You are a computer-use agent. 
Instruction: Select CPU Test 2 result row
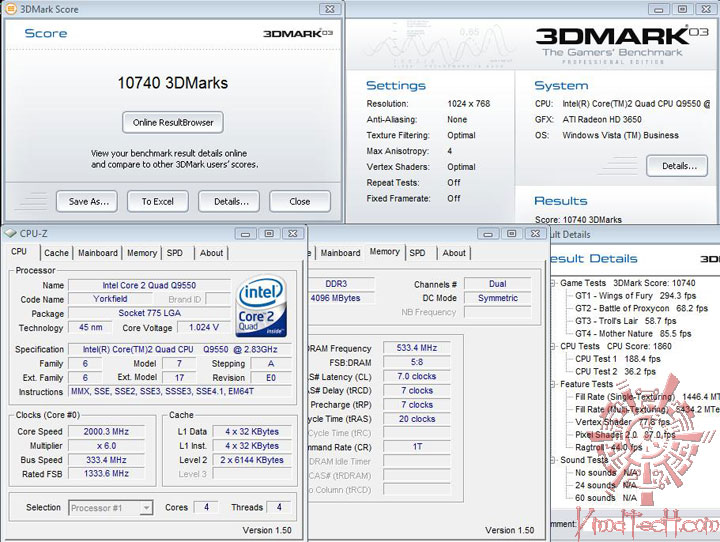point(615,372)
